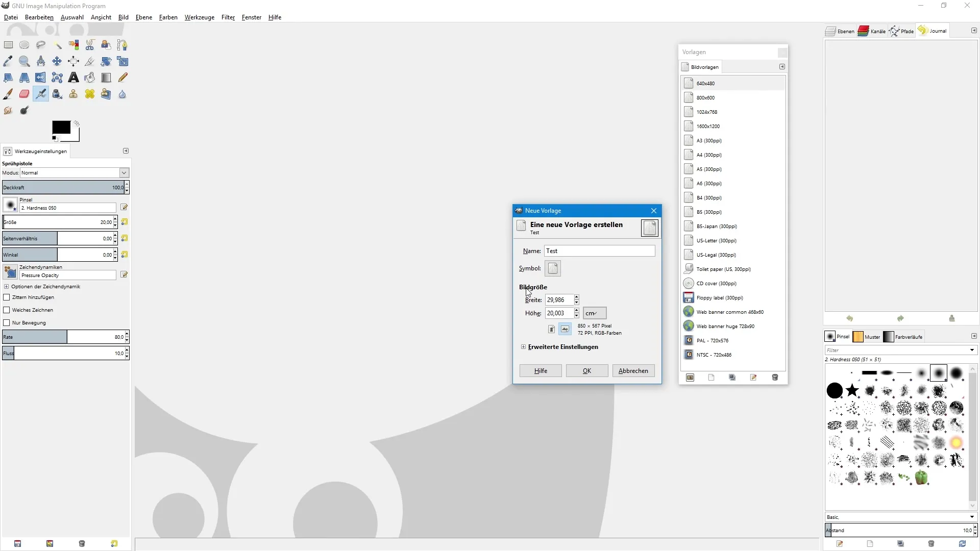Select the Pencil tool
The image size is (980, 551).
point(122,78)
